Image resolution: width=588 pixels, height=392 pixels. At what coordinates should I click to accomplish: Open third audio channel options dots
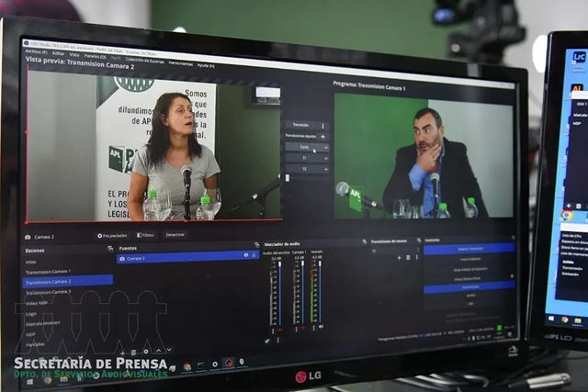coord(314,328)
